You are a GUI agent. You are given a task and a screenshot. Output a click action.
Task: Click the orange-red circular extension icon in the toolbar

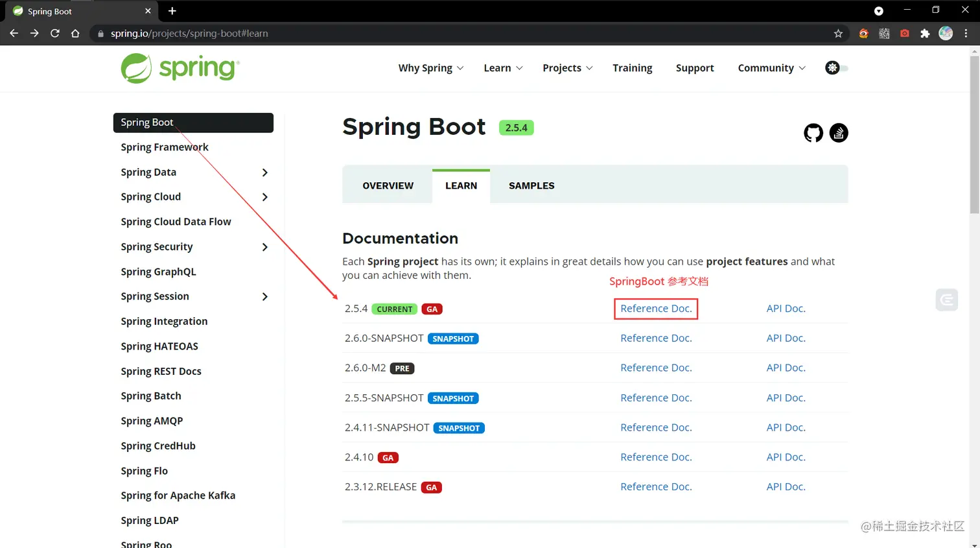click(863, 33)
